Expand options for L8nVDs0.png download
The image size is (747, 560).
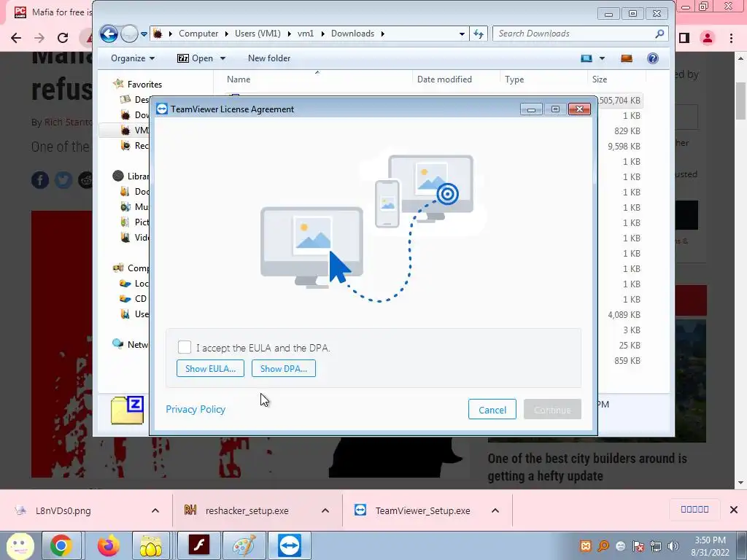pyautogui.click(x=155, y=510)
